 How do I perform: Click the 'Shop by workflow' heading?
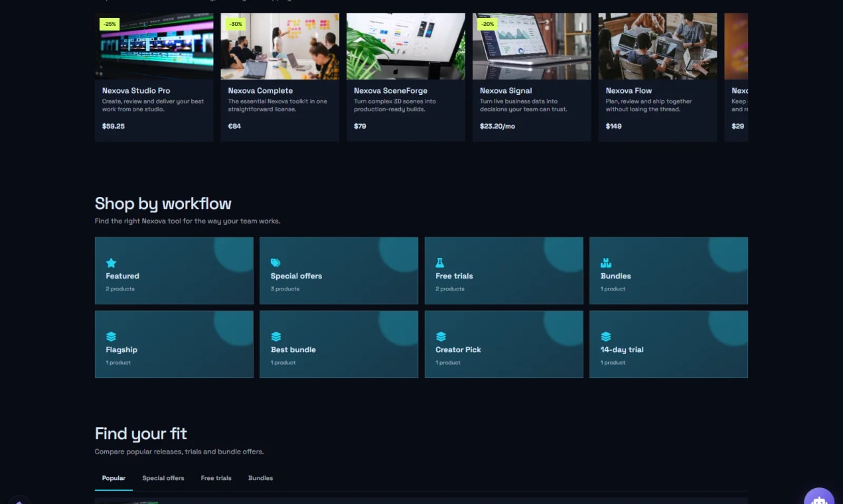coord(163,204)
